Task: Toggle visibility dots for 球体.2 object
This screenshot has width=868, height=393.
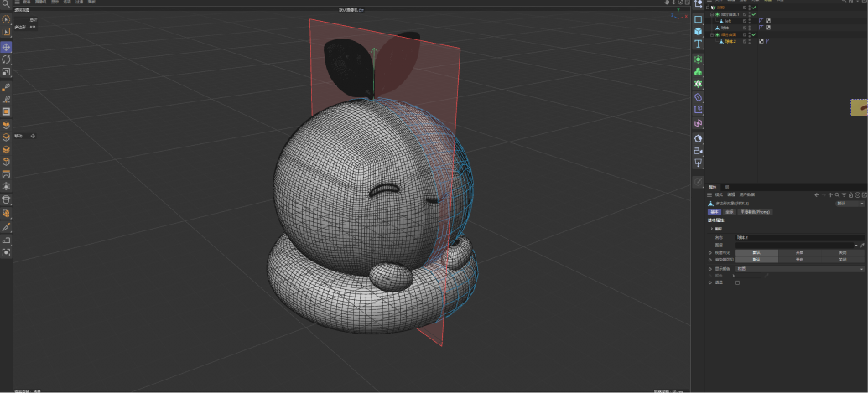Action: (750, 41)
